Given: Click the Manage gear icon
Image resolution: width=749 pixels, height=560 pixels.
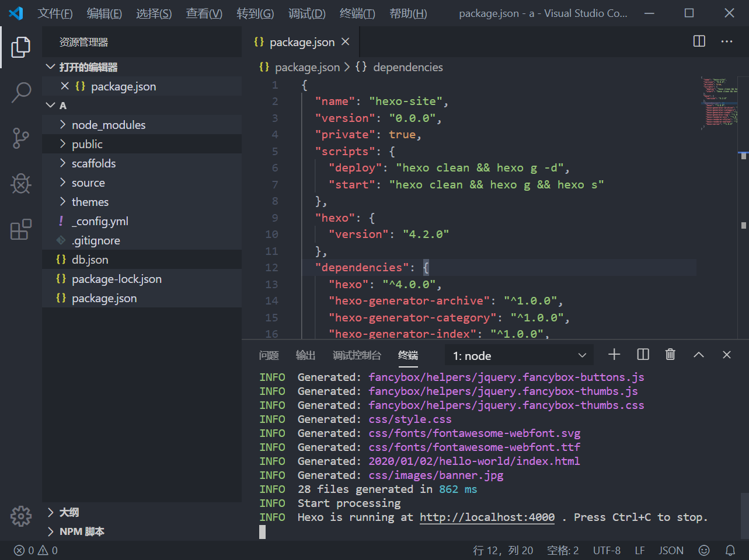Looking at the screenshot, I should pos(21,516).
